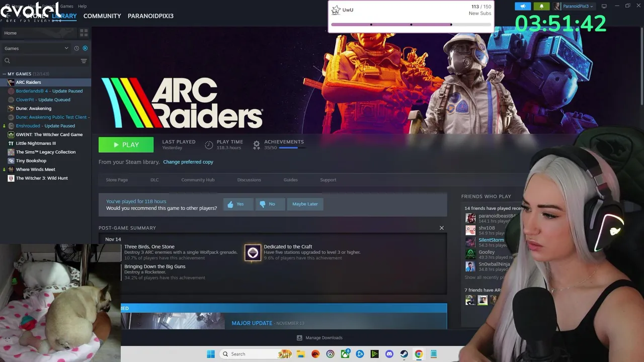Viewport: 644px width, 362px height.
Task: Open Discord from the taskbar
Action: tap(389, 354)
